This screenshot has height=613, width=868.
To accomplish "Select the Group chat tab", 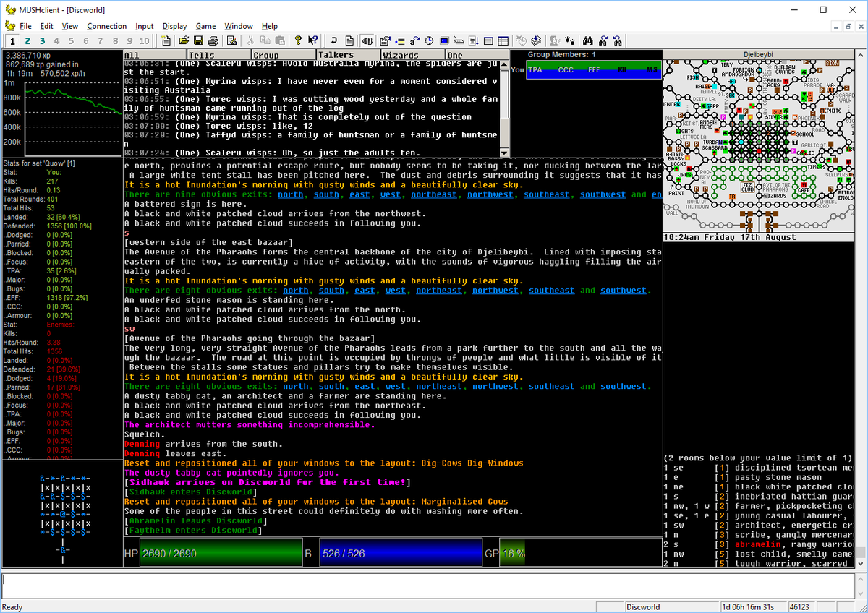I will [284, 55].
